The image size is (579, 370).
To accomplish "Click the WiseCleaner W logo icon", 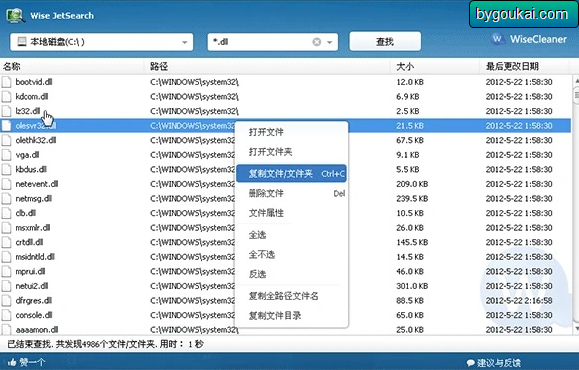I will pyautogui.click(x=497, y=39).
